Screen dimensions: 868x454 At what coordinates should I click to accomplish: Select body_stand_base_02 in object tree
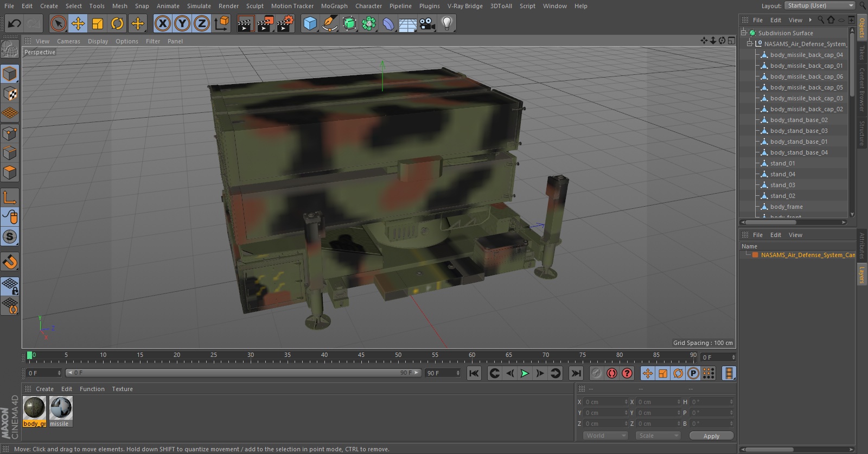(799, 120)
